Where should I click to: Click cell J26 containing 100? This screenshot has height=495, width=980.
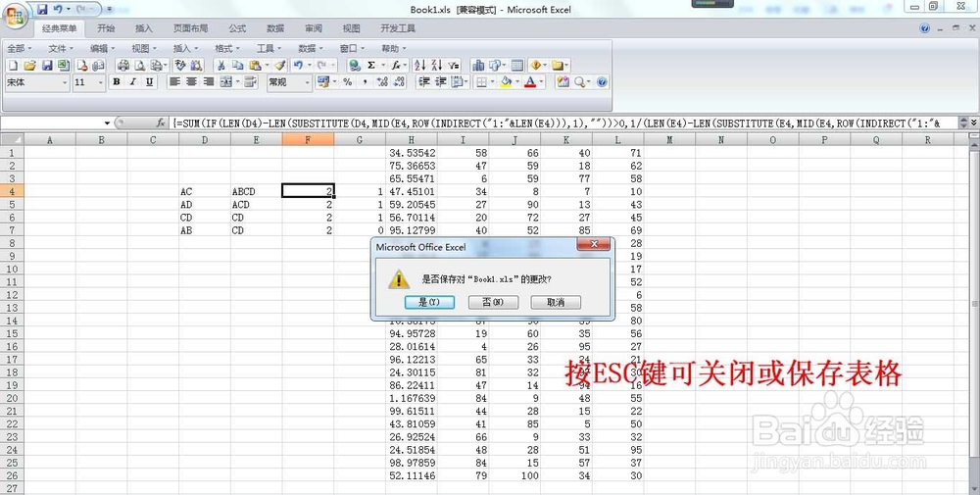pos(514,475)
